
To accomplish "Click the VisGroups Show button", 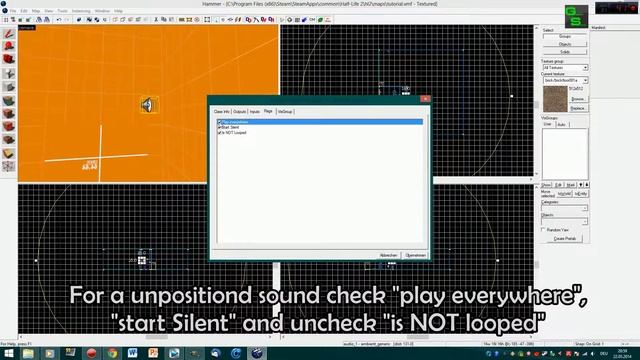I will coord(546,185).
